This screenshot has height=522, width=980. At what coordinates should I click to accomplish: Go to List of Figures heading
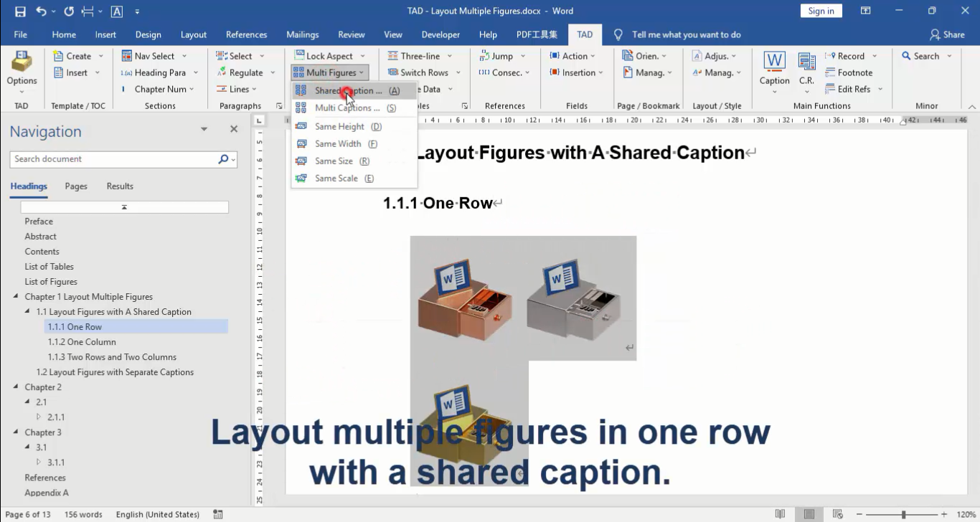(51, 282)
